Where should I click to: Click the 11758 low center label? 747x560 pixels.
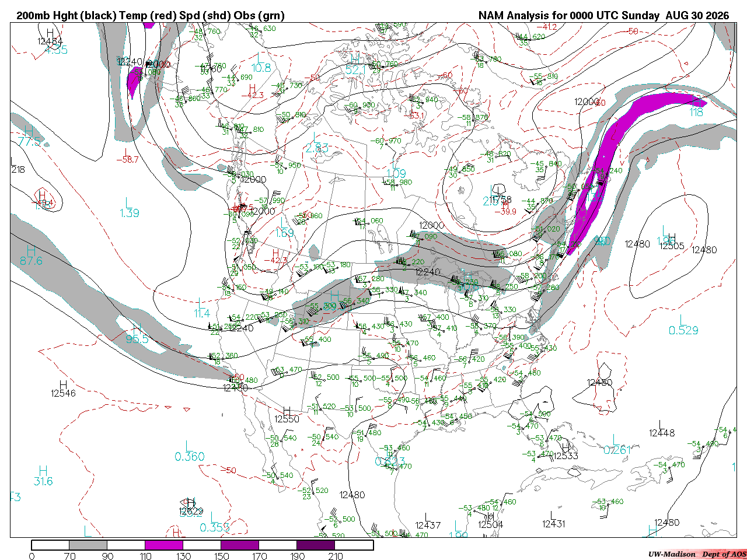[501, 200]
